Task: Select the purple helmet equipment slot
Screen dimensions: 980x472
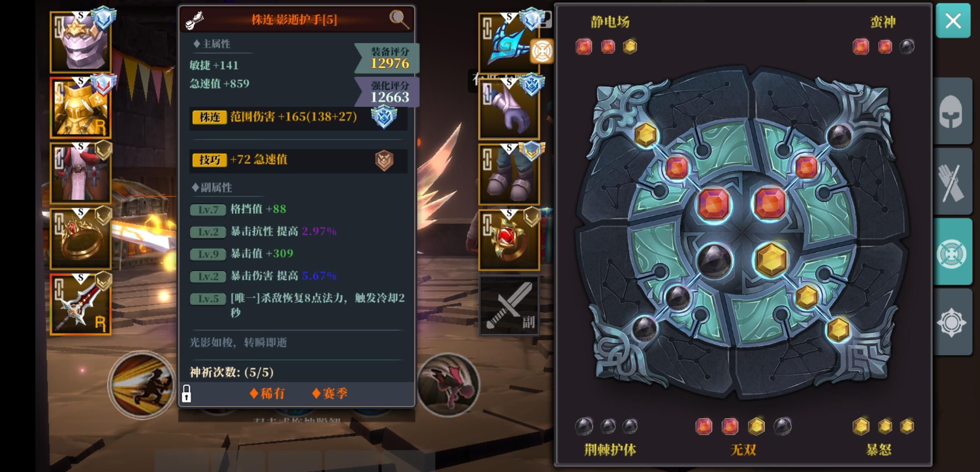Action: [80, 42]
